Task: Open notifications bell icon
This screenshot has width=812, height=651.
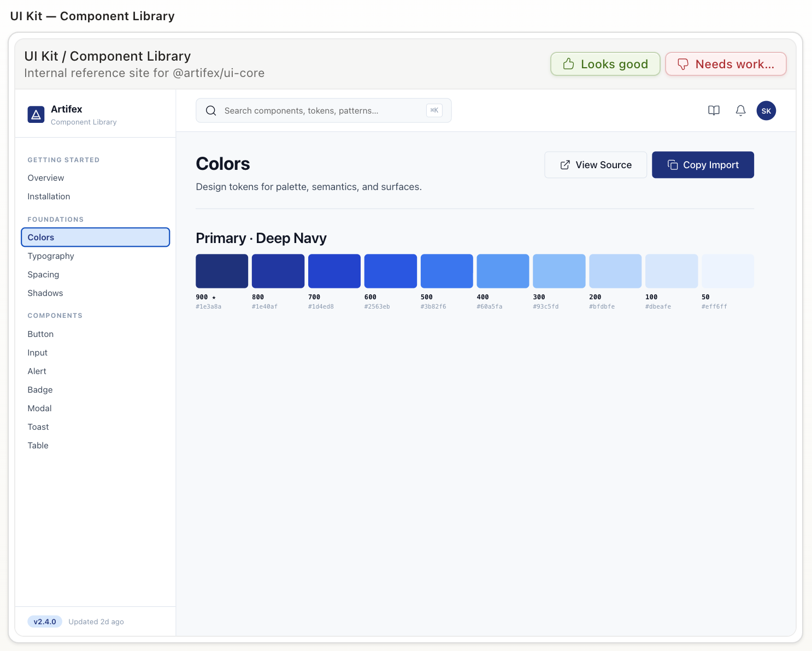Action: tap(740, 110)
